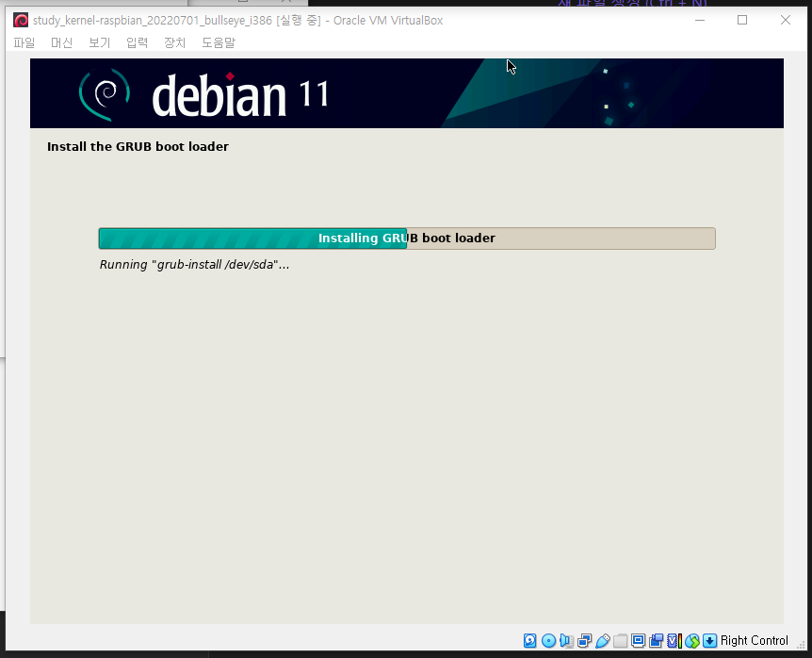
Task: Click the network adapter status icon
Action: point(584,640)
